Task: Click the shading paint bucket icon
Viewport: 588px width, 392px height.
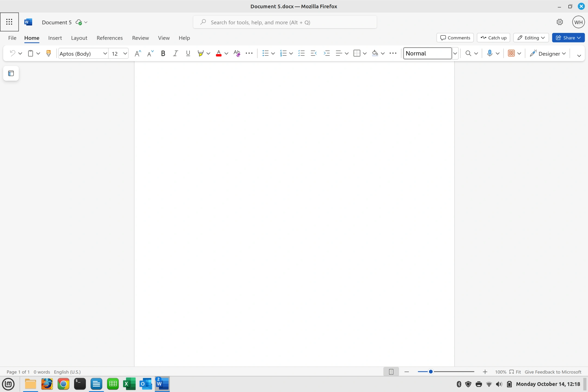Action: tap(375, 53)
